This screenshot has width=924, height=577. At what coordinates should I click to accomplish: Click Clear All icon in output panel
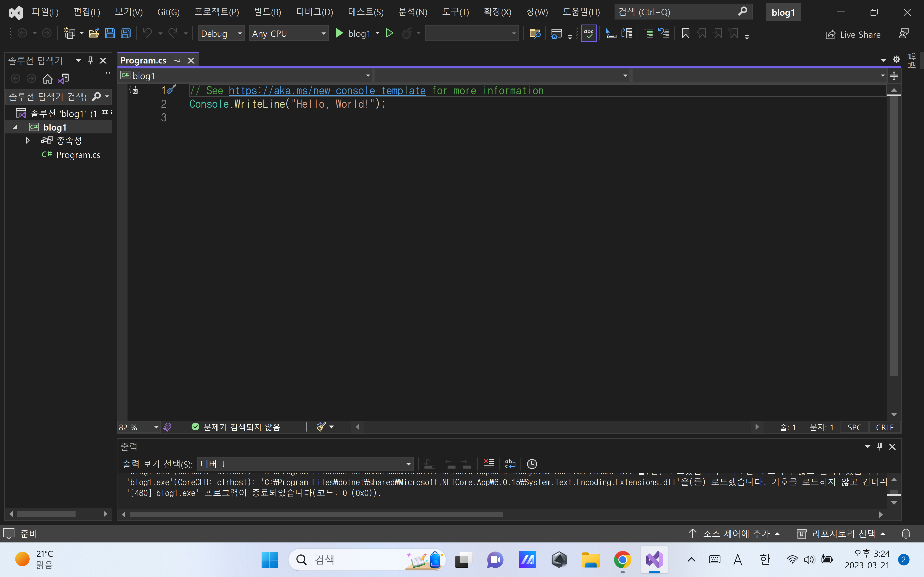coord(488,464)
